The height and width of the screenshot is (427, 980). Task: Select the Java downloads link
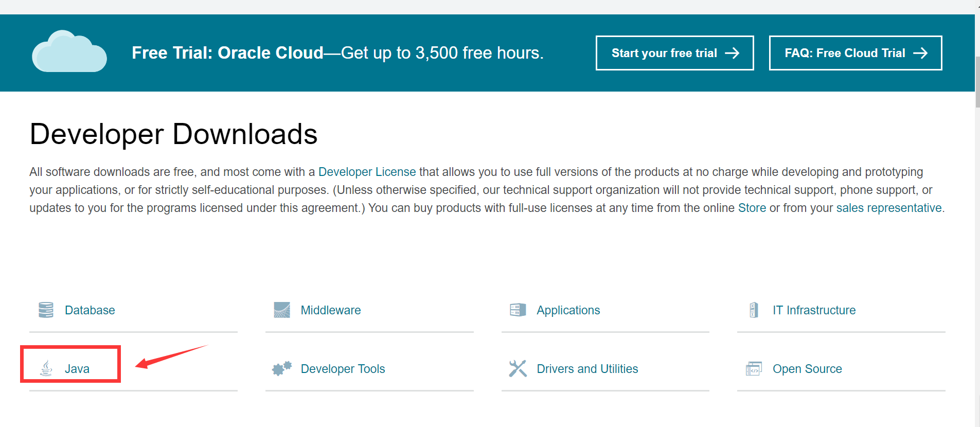coord(77,369)
